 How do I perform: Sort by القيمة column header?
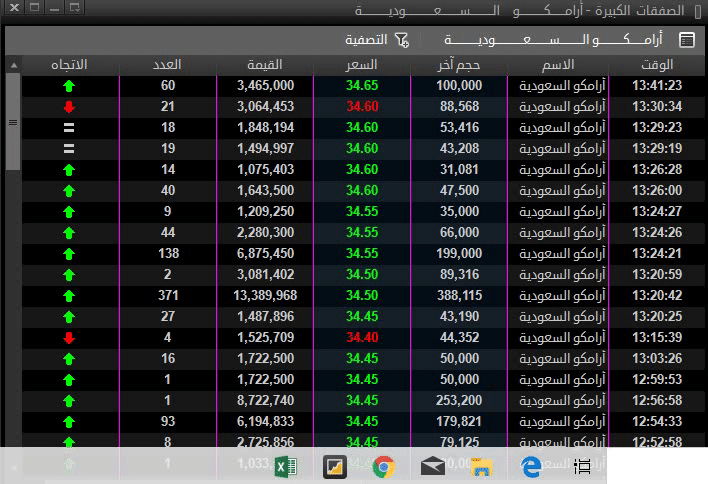tap(264, 65)
